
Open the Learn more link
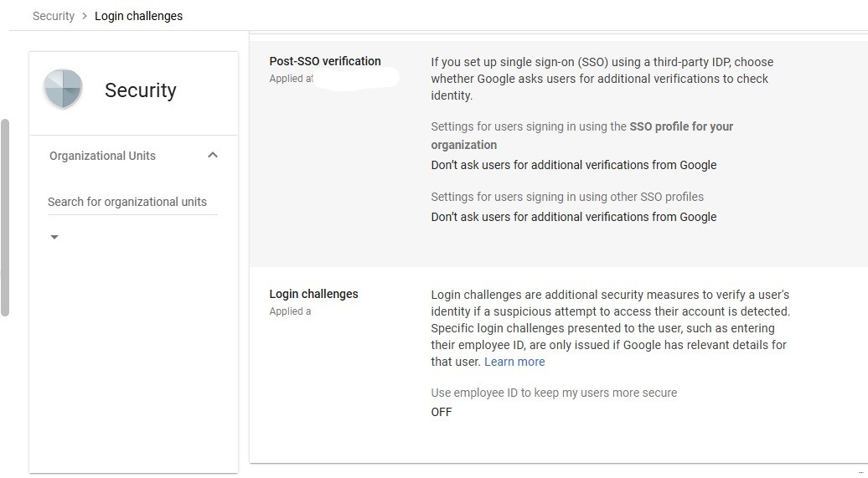[x=514, y=362]
